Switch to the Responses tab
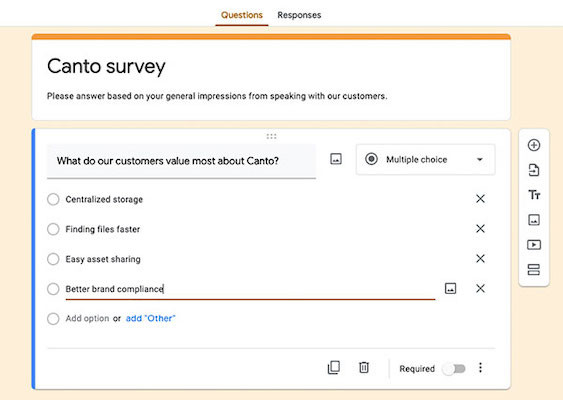The width and height of the screenshot is (563, 400). tap(299, 15)
